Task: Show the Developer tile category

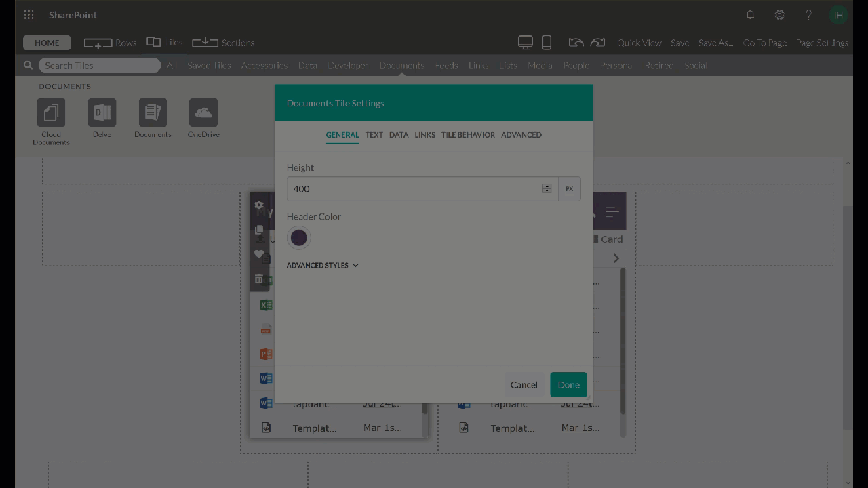Action: [349, 66]
